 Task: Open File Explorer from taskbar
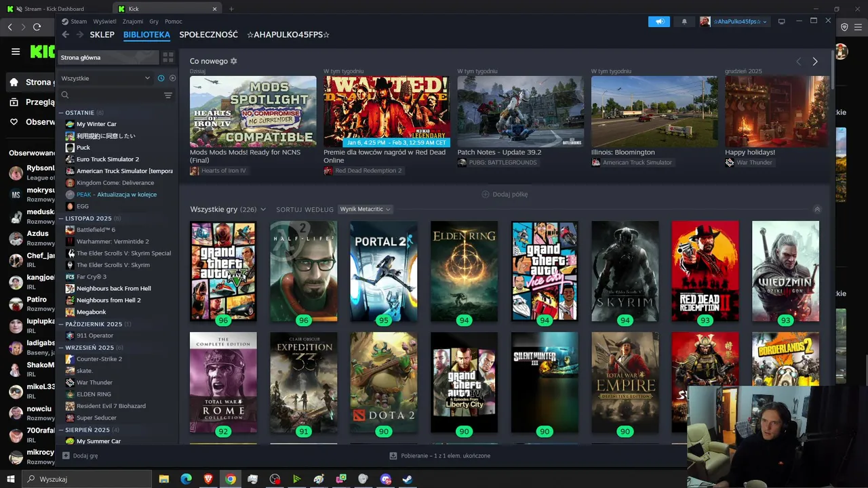point(163,479)
